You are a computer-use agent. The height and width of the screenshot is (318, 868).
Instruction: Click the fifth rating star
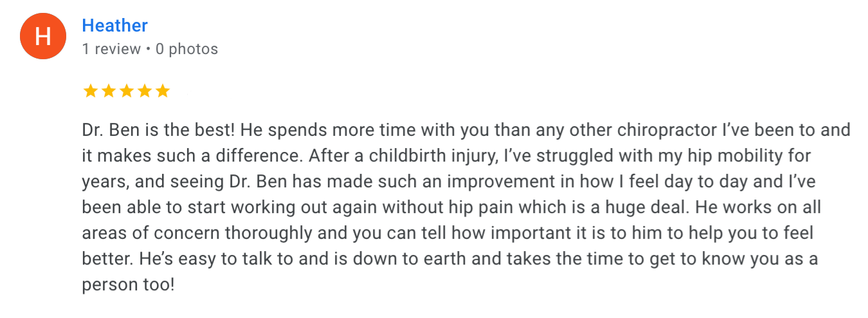point(163,91)
